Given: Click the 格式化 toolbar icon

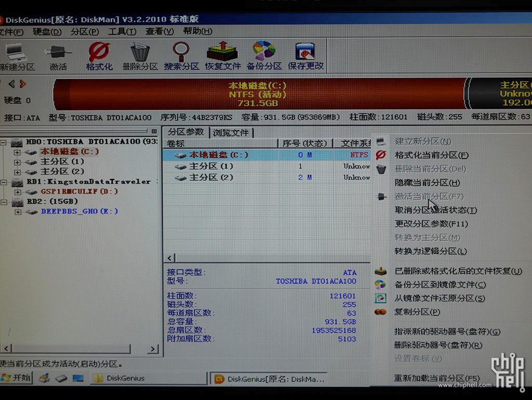Looking at the screenshot, I should [x=99, y=51].
